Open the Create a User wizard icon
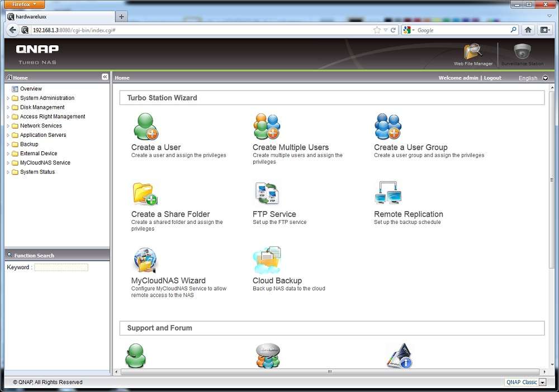559x392 pixels. click(145, 126)
